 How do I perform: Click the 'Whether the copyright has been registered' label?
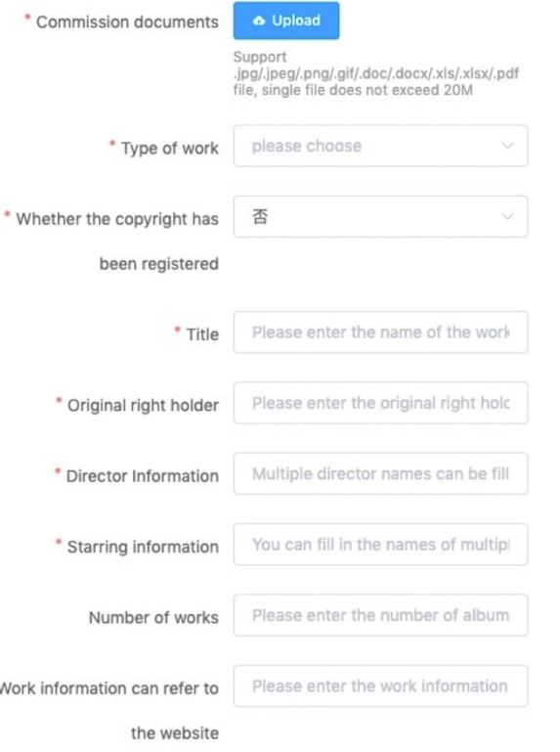117,242
